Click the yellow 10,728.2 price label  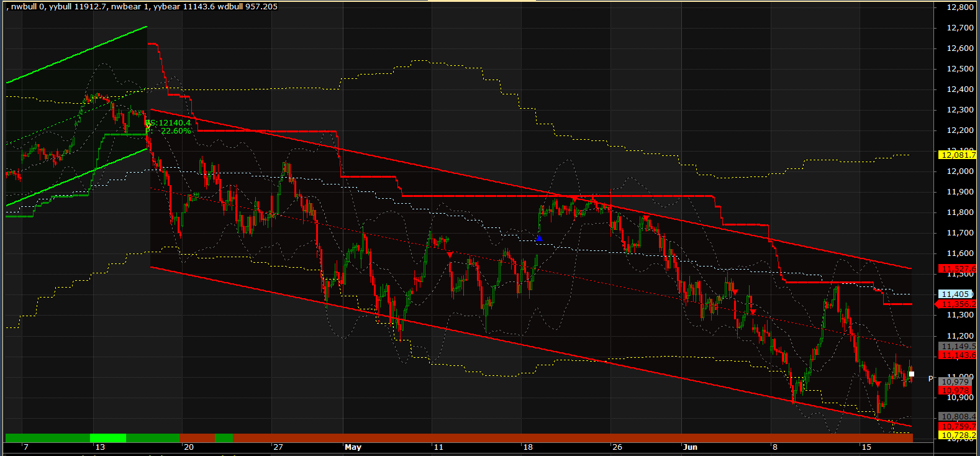(x=957, y=435)
